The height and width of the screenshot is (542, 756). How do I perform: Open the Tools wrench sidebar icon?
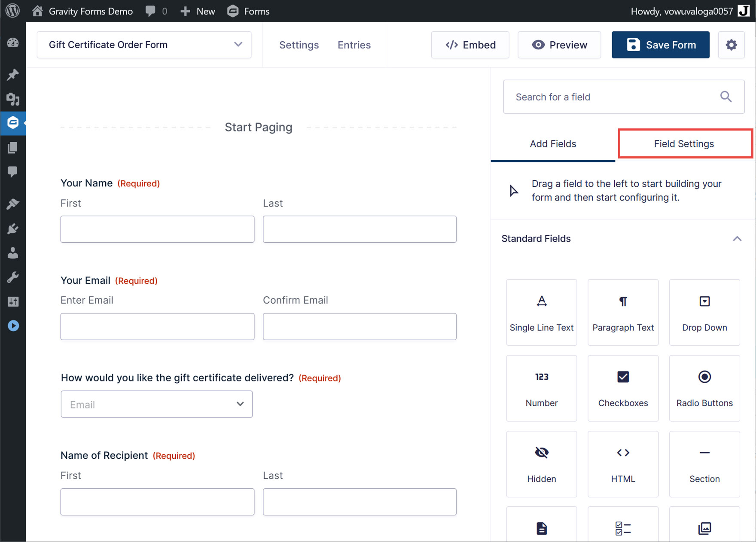(x=13, y=277)
